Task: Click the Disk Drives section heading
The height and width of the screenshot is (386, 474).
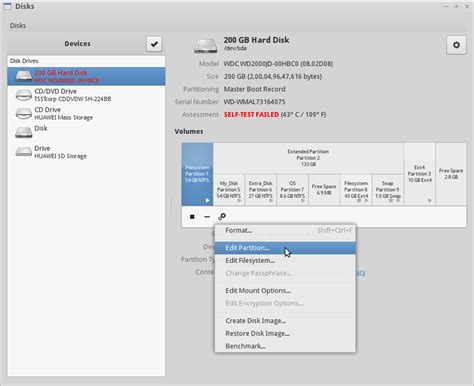Action: [x=24, y=61]
